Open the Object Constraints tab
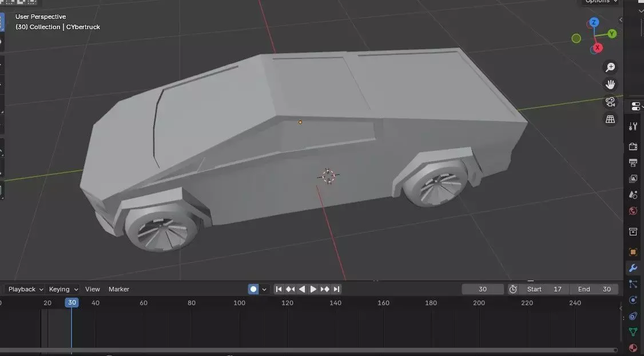The image size is (644, 356). 633,316
